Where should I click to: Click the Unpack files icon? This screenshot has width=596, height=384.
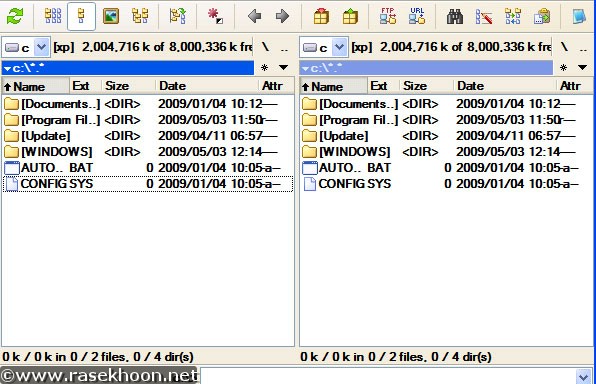coord(350,16)
